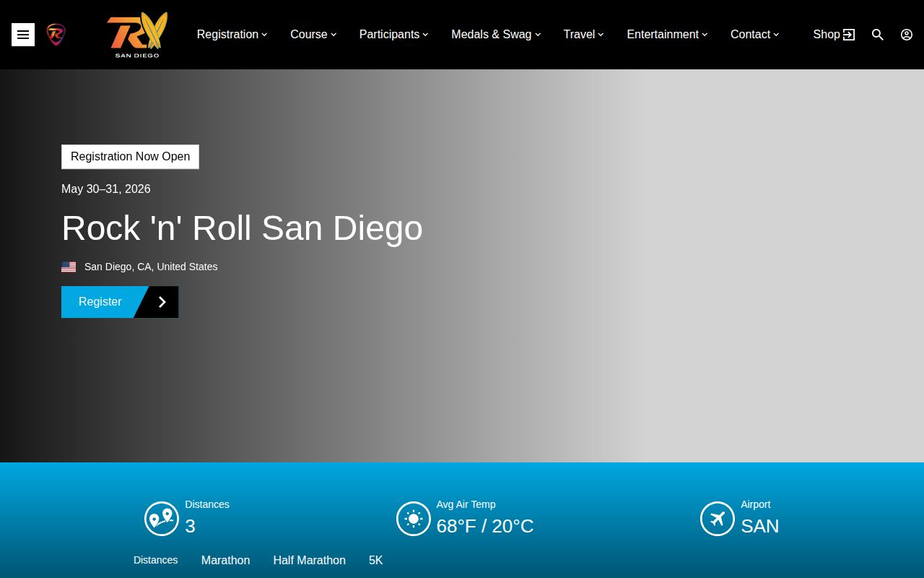This screenshot has height=578, width=924.
Task: Select the Half Marathon distance link
Action: point(309,561)
